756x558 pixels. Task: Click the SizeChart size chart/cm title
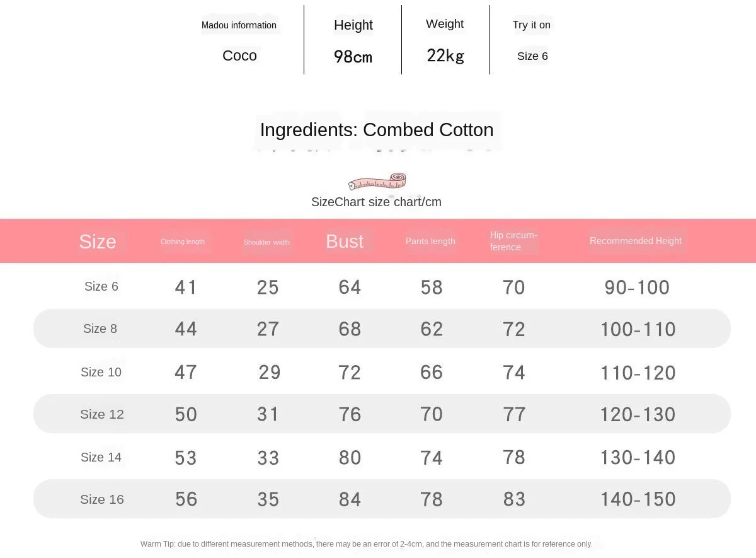click(x=376, y=202)
